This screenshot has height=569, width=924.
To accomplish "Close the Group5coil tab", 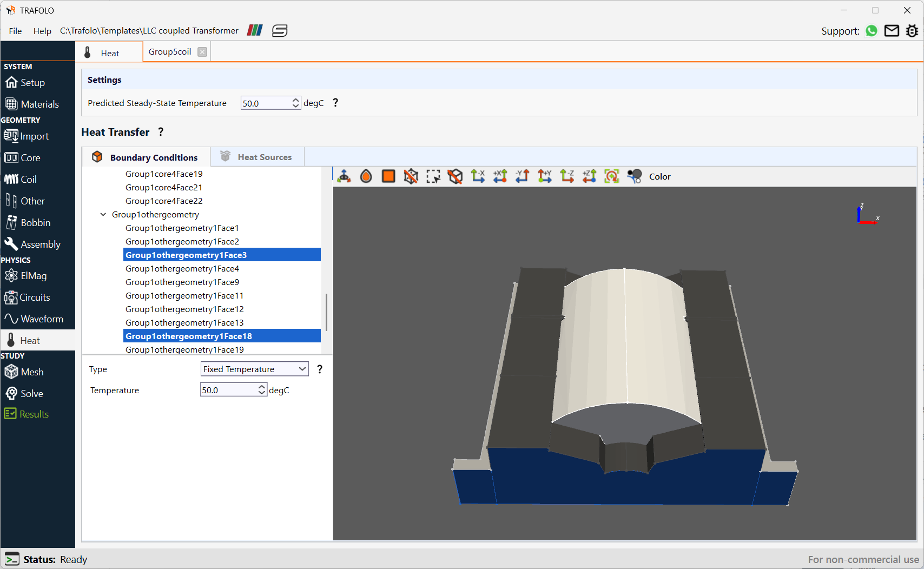I will point(202,52).
